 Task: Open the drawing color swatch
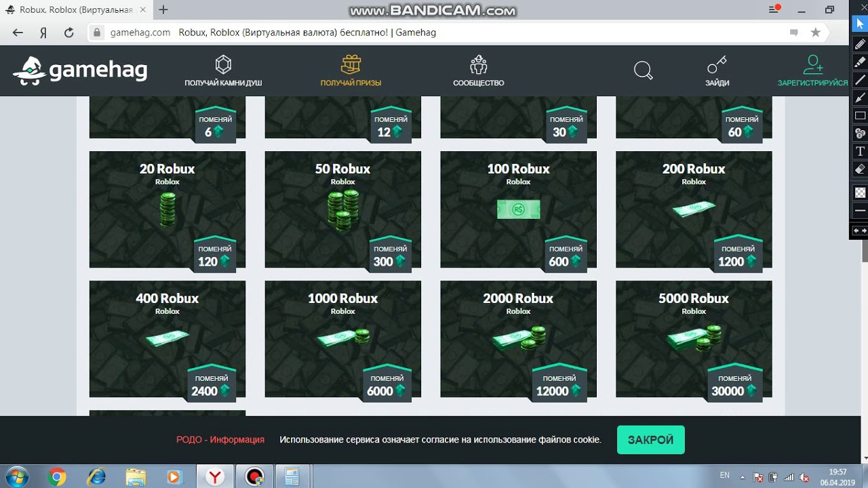point(860,193)
